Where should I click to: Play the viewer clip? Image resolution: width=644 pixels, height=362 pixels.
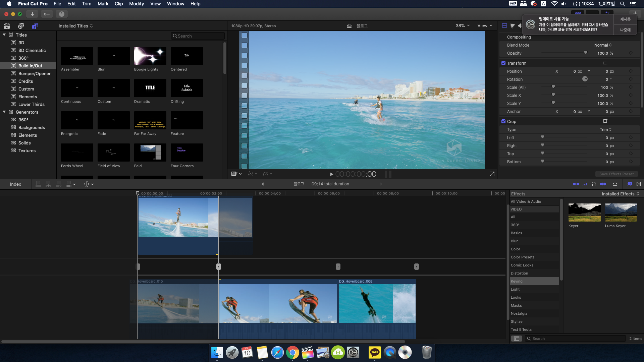[x=331, y=174]
